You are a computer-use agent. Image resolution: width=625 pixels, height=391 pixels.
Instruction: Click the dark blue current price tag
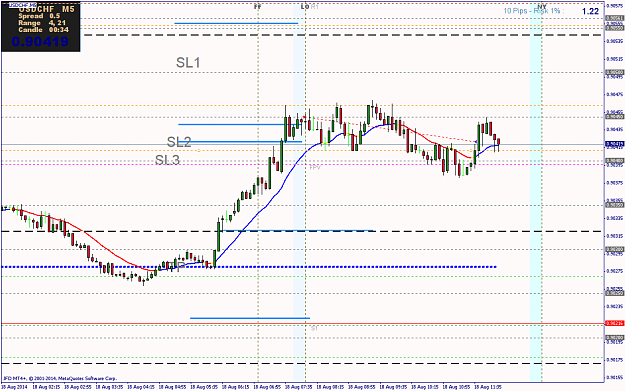615,143
